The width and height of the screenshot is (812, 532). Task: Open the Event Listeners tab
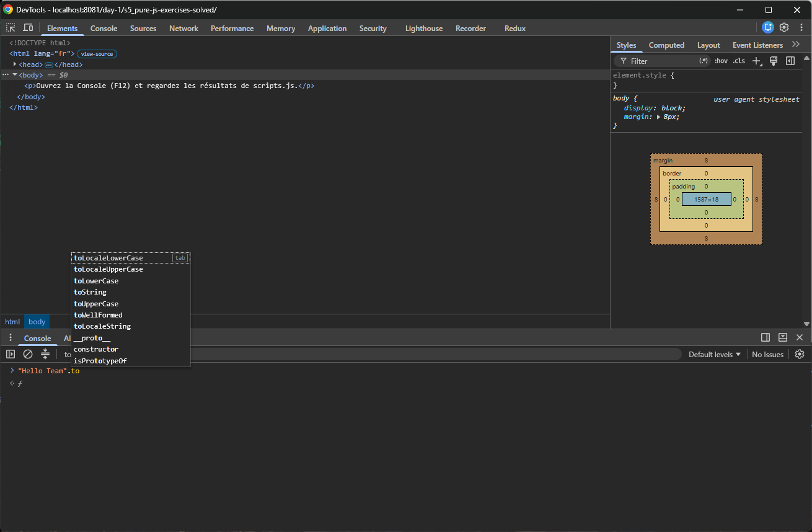(x=757, y=45)
